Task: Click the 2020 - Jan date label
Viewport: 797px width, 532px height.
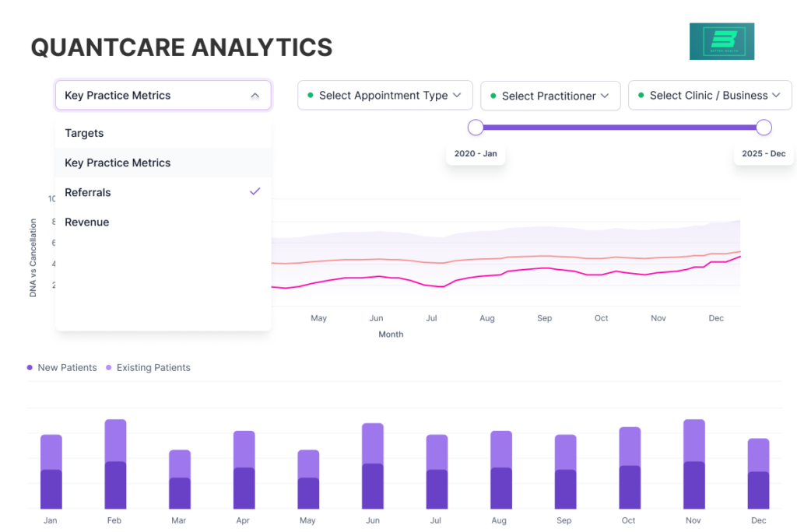Action: coord(476,153)
